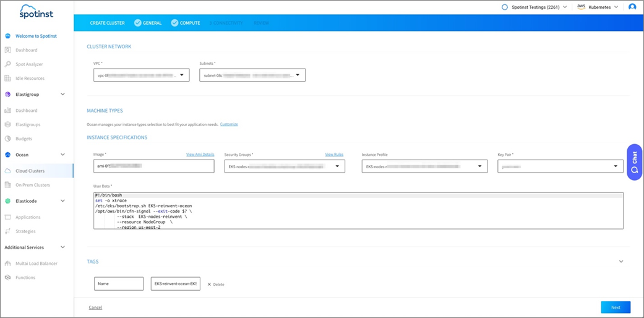The image size is (644, 318).
Task: Click the Ocean section icon
Action: [x=7, y=155]
